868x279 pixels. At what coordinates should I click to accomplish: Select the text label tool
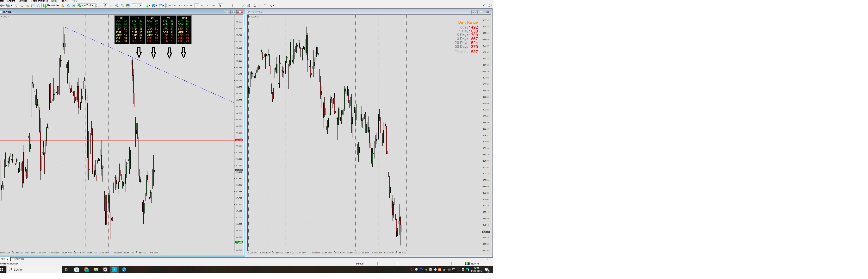tap(265, 6)
